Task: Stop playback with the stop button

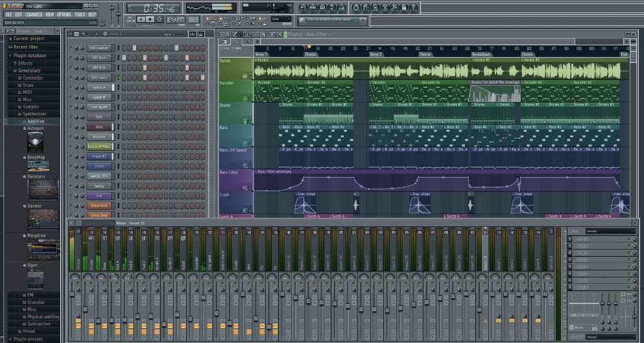Action: (150, 19)
